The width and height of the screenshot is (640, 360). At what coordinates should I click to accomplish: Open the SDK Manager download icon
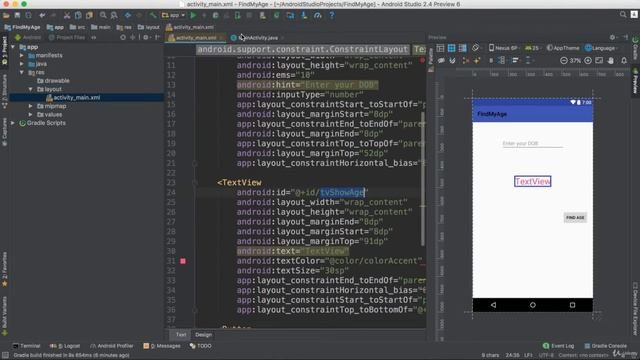click(x=304, y=15)
